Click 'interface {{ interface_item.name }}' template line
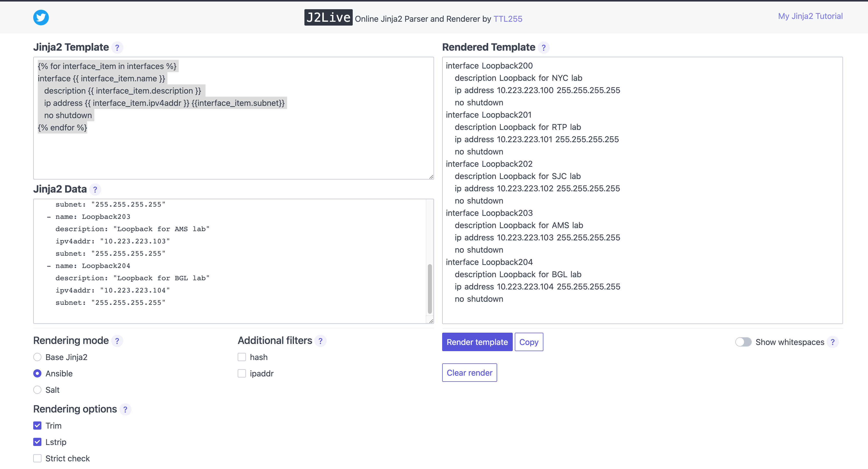The width and height of the screenshot is (868, 469). click(x=101, y=79)
